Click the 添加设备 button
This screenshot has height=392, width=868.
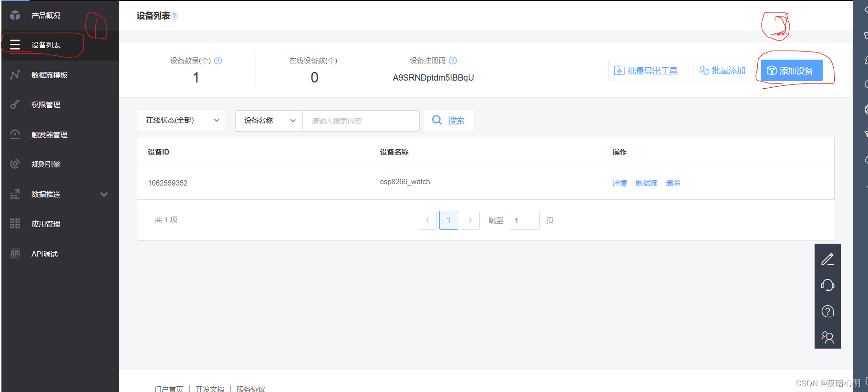pyautogui.click(x=791, y=71)
